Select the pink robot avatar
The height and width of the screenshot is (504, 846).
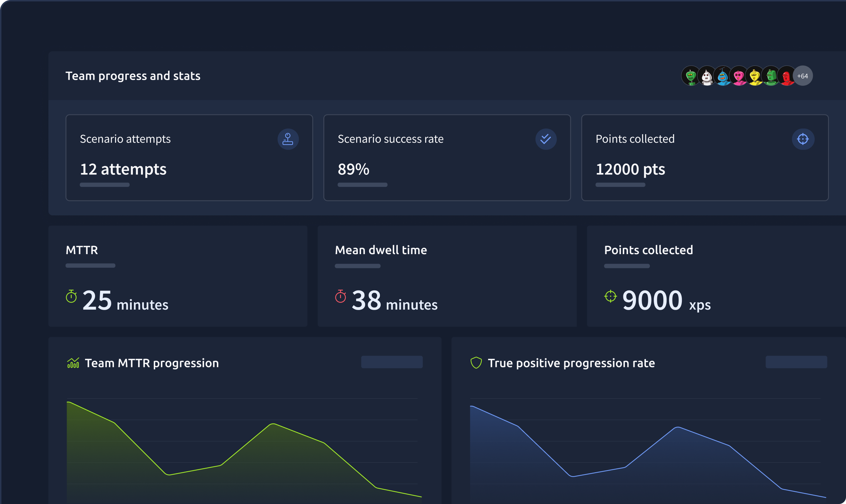tap(738, 76)
